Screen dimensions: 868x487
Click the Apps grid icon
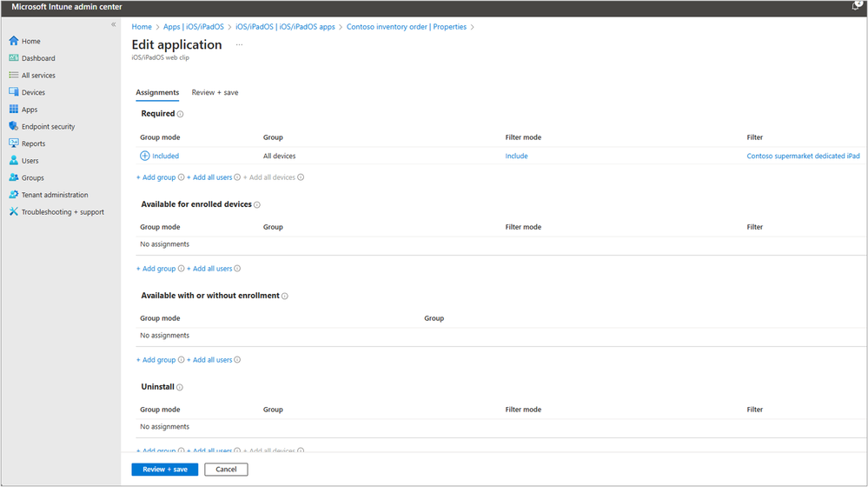[14, 110]
